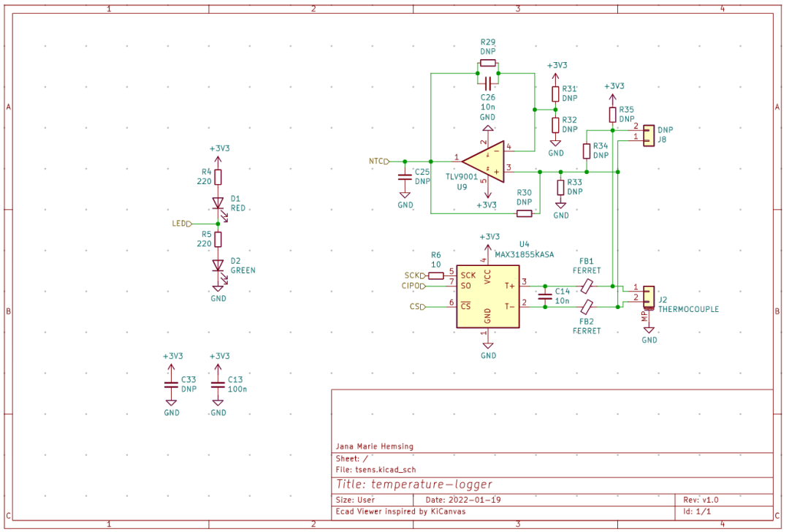Click the 'Title: temperature-logger' field
This screenshot has width=789, height=532.
pyautogui.click(x=414, y=484)
